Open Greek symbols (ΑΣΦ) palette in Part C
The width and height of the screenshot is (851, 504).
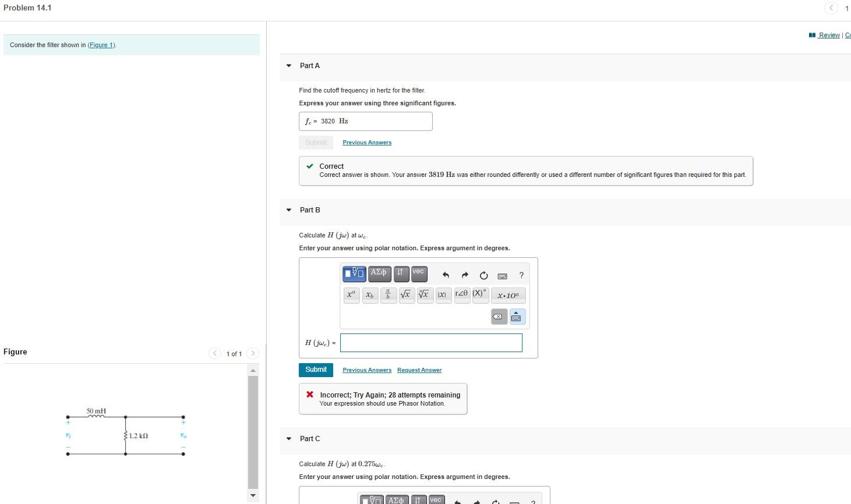[396, 501]
